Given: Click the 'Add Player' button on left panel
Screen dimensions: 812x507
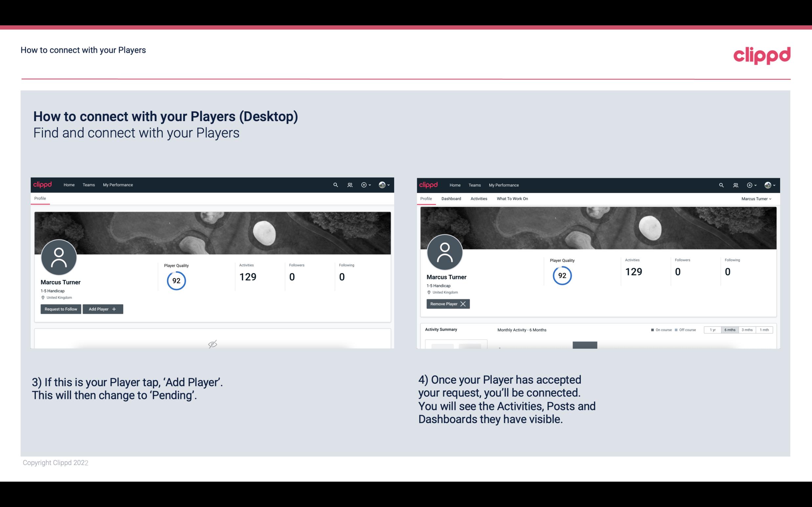Looking at the screenshot, I should coord(102,308).
